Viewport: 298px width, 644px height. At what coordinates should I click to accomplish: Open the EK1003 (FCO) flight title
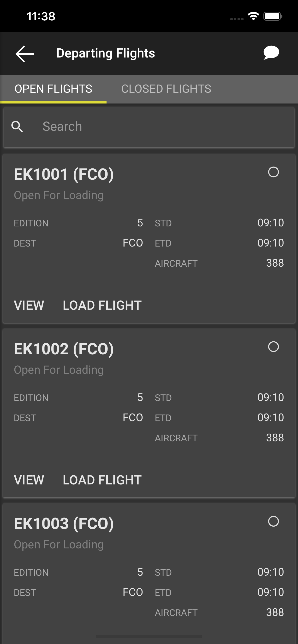(64, 524)
